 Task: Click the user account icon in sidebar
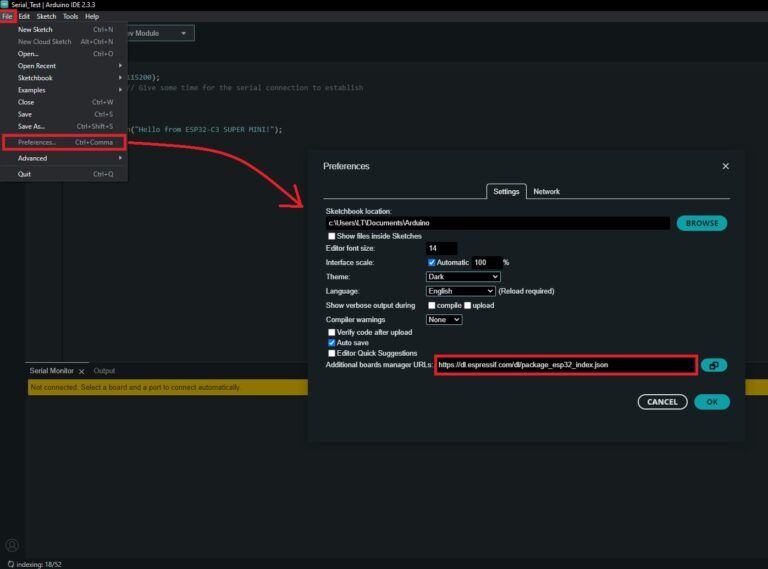pyautogui.click(x=12, y=545)
